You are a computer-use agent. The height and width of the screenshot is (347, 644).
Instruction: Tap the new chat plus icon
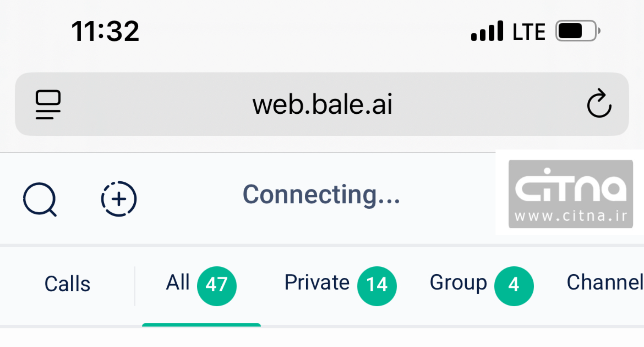point(119,199)
